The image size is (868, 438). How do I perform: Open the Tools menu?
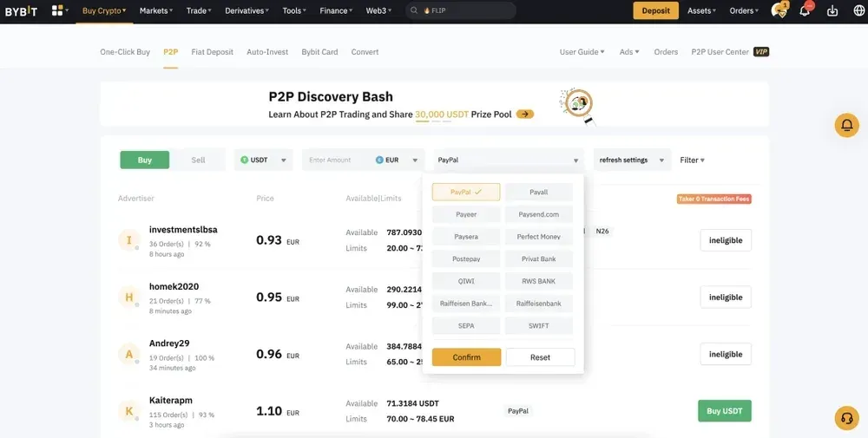pyautogui.click(x=294, y=10)
